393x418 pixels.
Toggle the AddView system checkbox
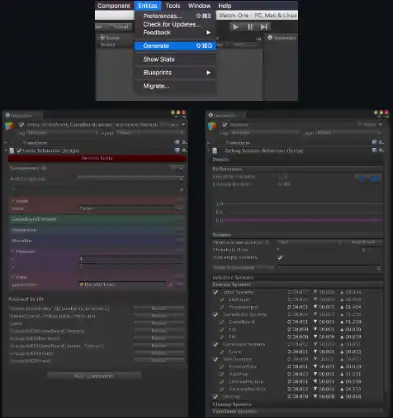(222, 374)
